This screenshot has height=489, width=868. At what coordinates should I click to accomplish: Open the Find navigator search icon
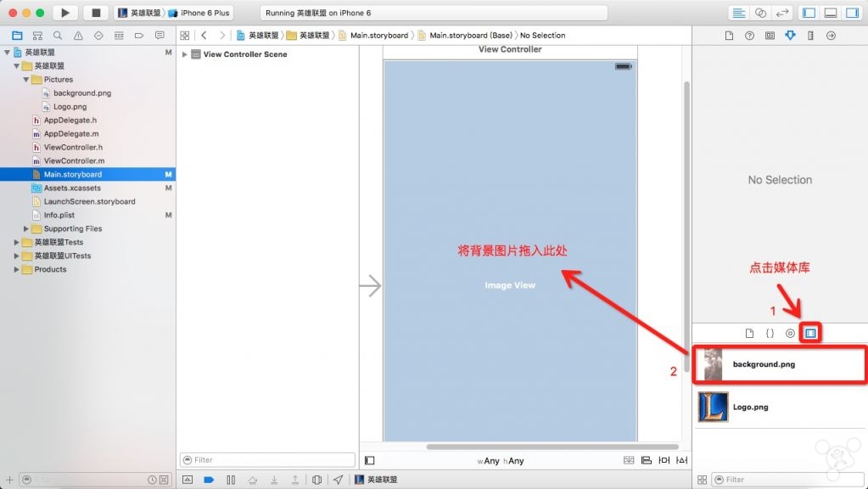pos(58,36)
